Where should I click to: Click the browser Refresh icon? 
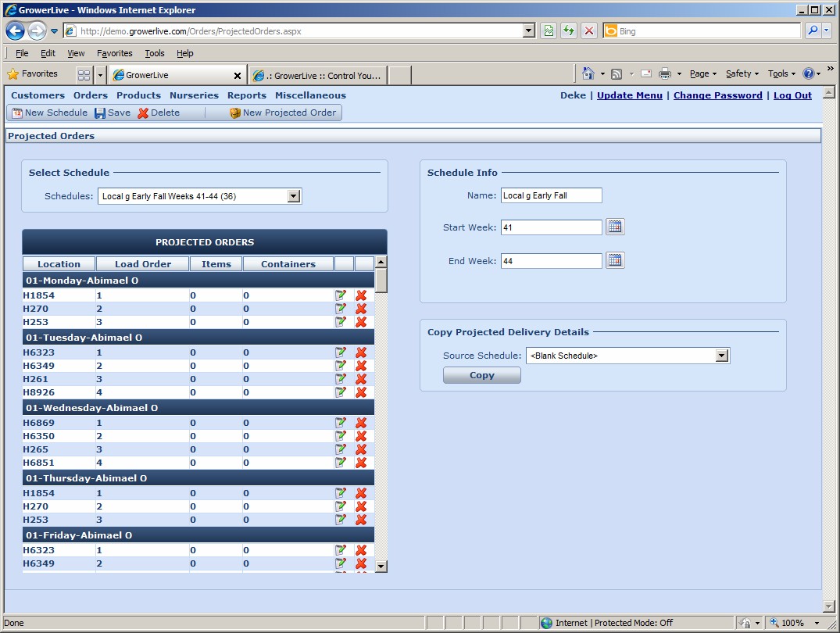coord(568,31)
